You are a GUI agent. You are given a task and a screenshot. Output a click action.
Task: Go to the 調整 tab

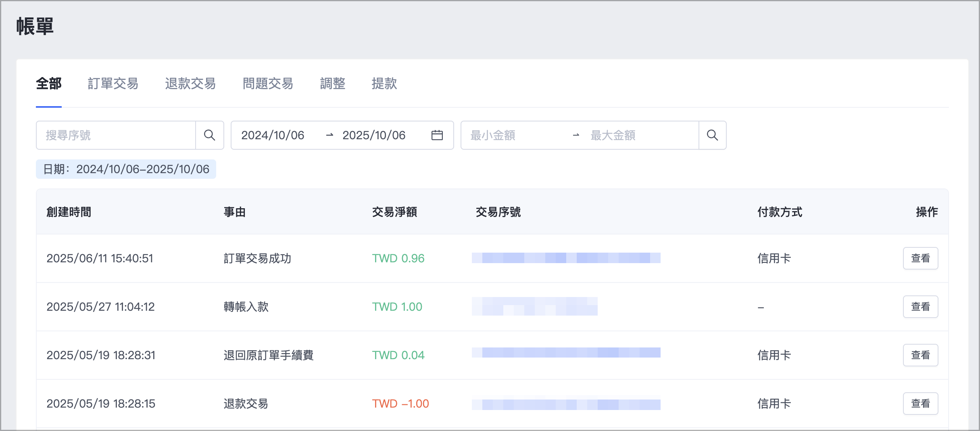pyautogui.click(x=333, y=84)
